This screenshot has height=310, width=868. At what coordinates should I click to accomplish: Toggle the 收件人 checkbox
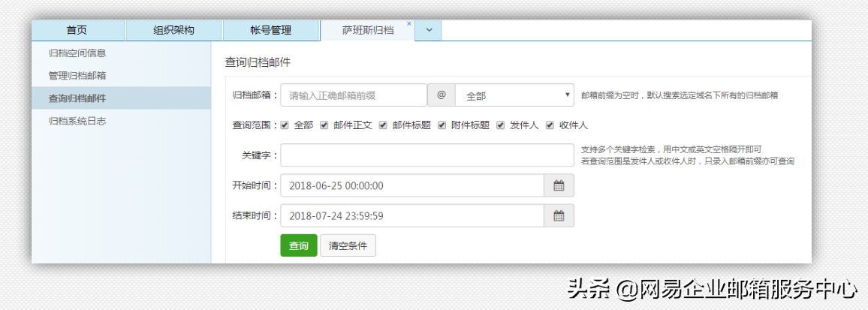point(550,125)
